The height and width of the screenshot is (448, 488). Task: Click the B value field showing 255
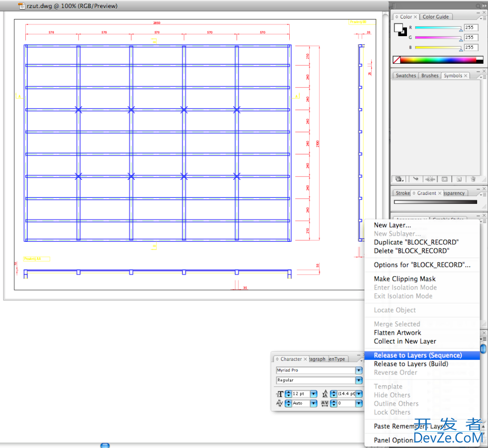(471, 47)
